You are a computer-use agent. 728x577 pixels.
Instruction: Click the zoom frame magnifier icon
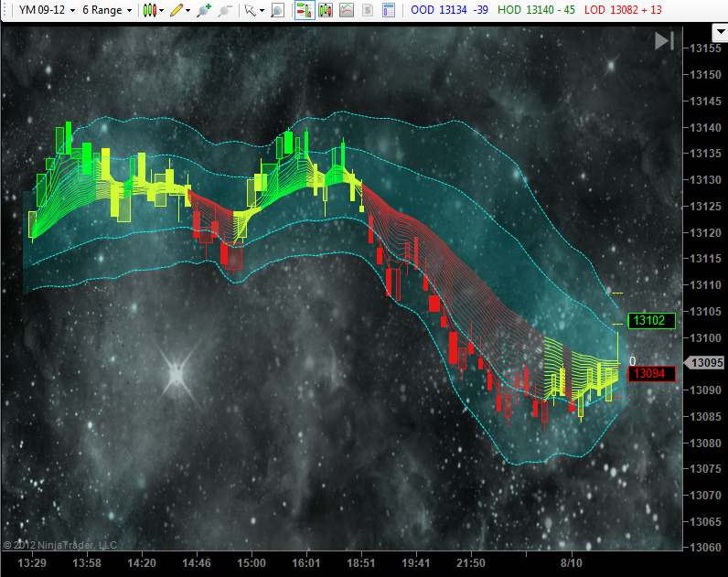tap(277, 10)
